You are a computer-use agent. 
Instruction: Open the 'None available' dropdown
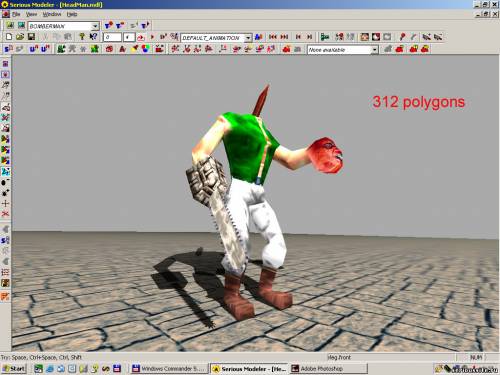[375, 50]
